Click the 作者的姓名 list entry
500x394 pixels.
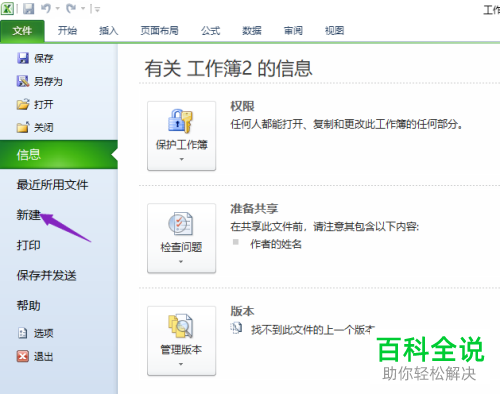(276, 244)
